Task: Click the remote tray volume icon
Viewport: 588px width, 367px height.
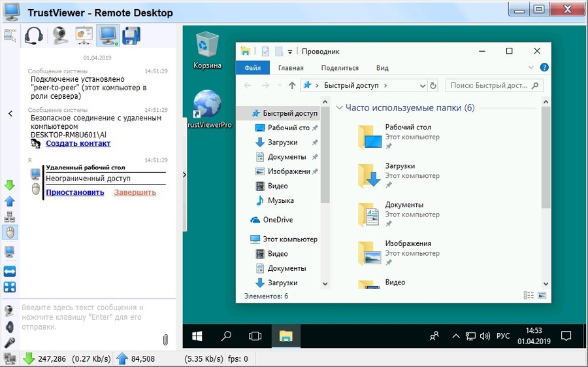Action: 485,336
